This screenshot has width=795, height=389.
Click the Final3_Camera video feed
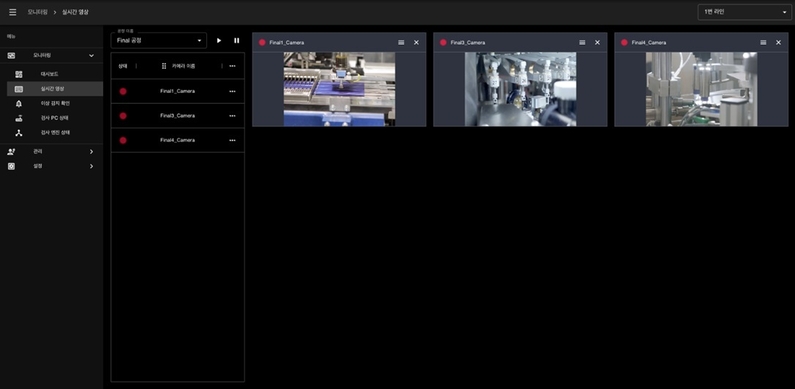(520, 89)
